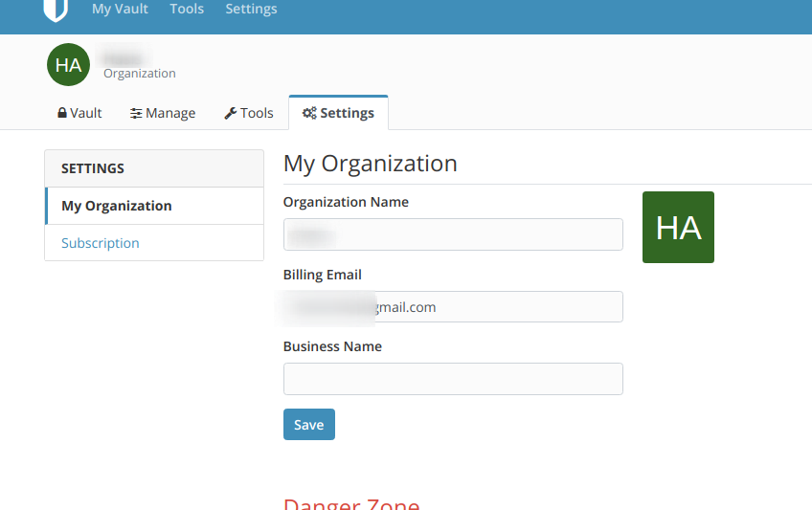Click the Danger Zone heading
The height and width of the screenshot is (510, 812).
point(351,504)
